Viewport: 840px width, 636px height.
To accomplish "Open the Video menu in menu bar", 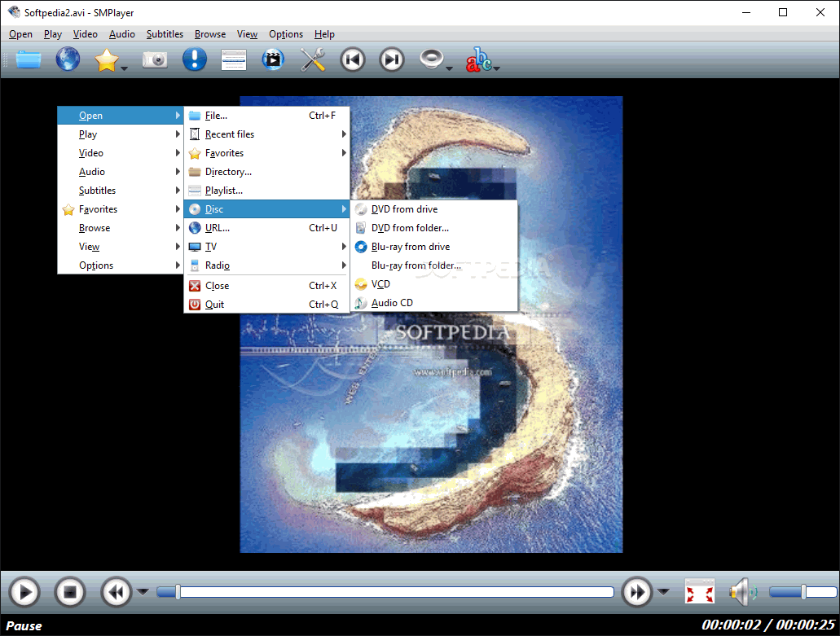I will (x=86, y=34).
